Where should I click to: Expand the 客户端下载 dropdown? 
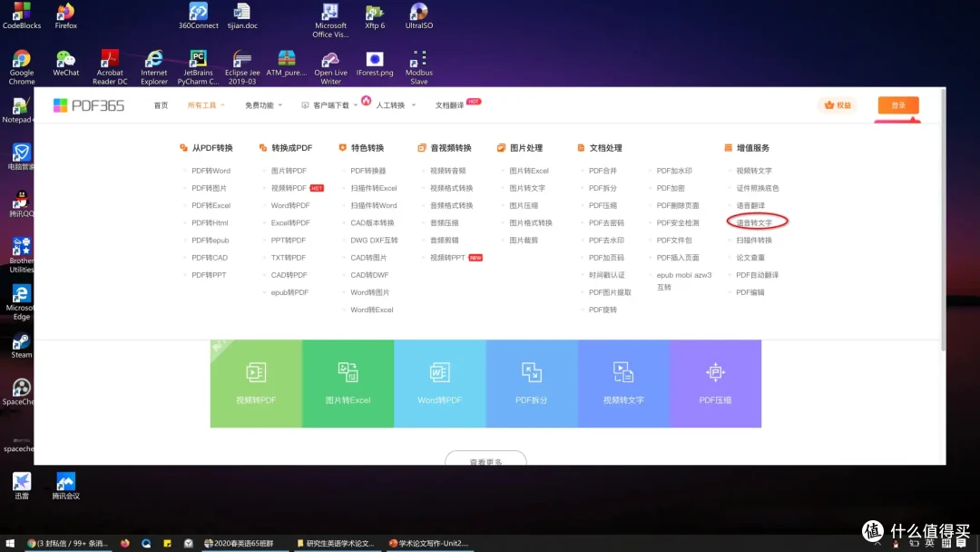click(329, 105)
